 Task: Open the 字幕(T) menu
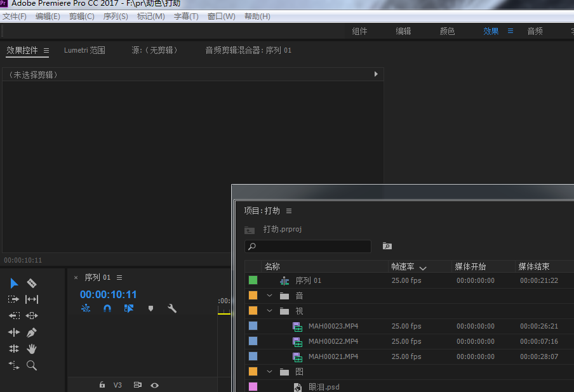click(x=186, y=16)
